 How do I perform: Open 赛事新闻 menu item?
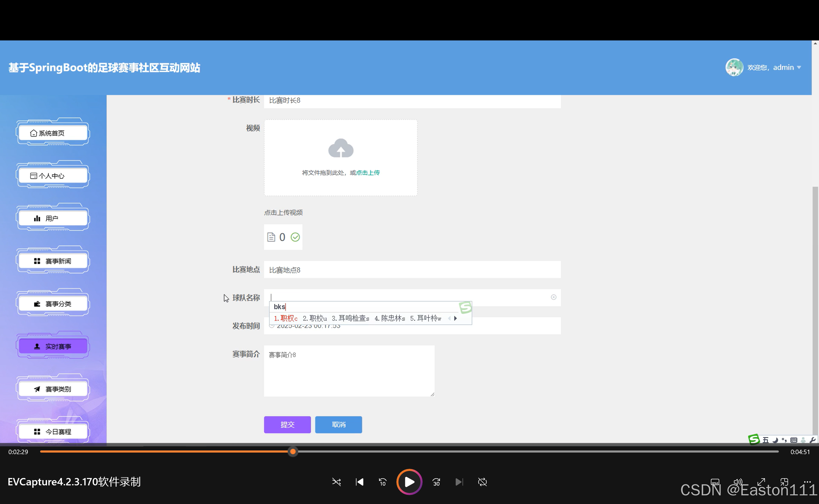(53, 261)
